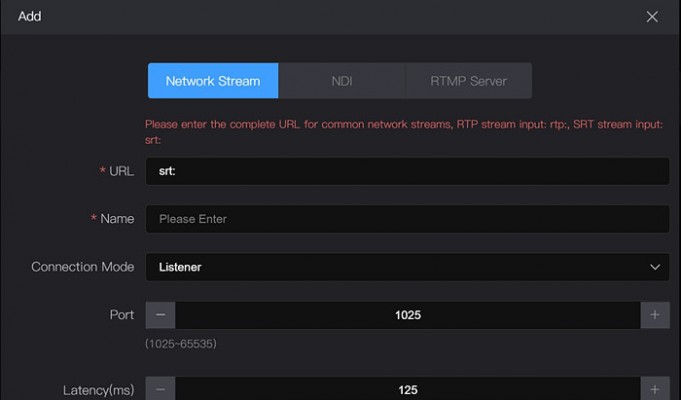The image size is (681, 400).
Task: Select the RTMP Server tab
Action: click(468, 81)
